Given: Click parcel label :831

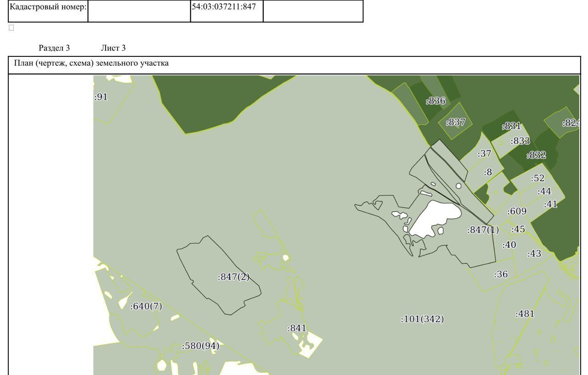Looking at the screenshot, I should 511,126.
